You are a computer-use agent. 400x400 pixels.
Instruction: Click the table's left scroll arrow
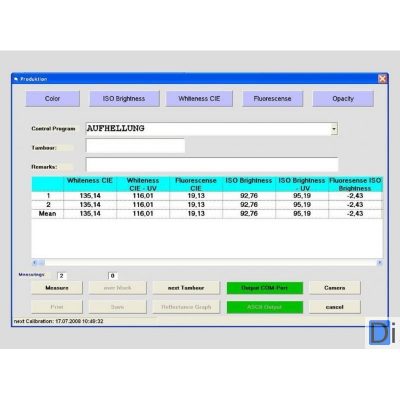pos(35,263)
